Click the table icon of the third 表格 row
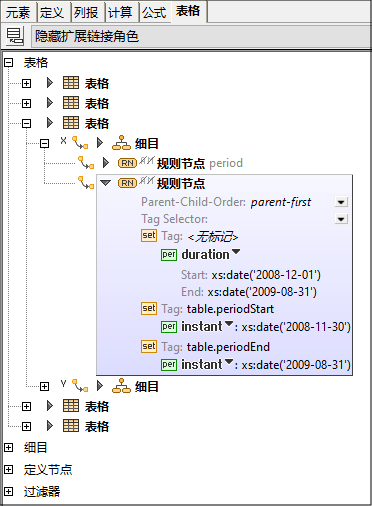 pos(71,123)
